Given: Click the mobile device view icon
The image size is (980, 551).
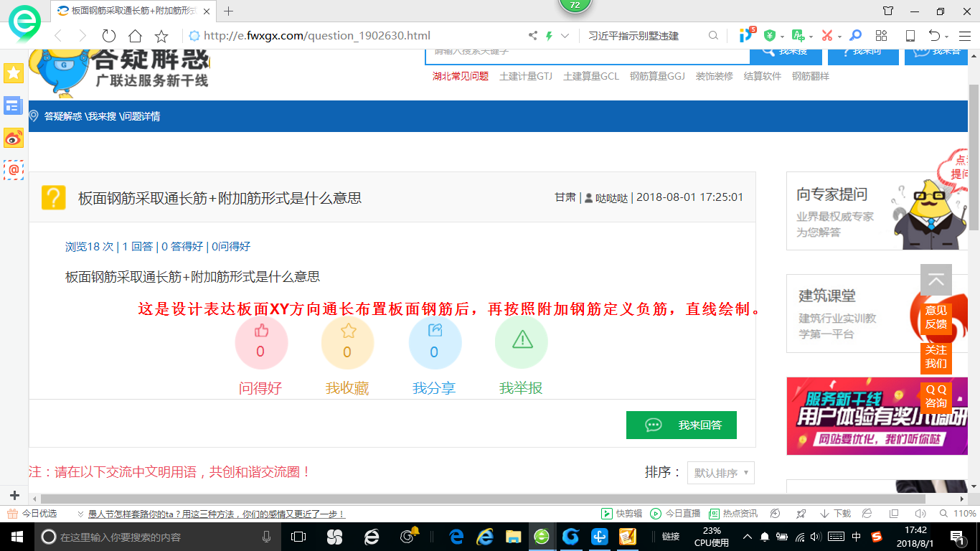Looking at the screenshot, I should coord(910,36).
